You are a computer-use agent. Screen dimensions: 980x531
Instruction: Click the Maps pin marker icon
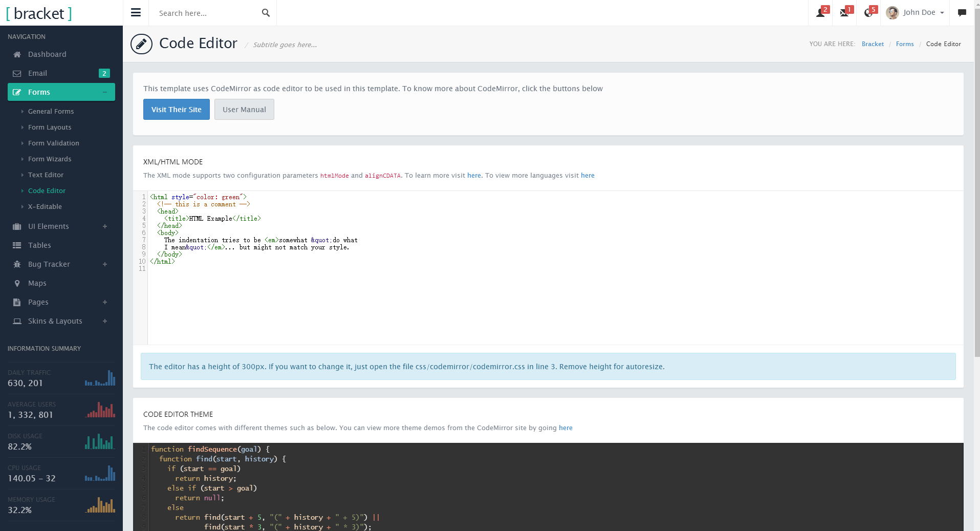[x=17, y=283]
